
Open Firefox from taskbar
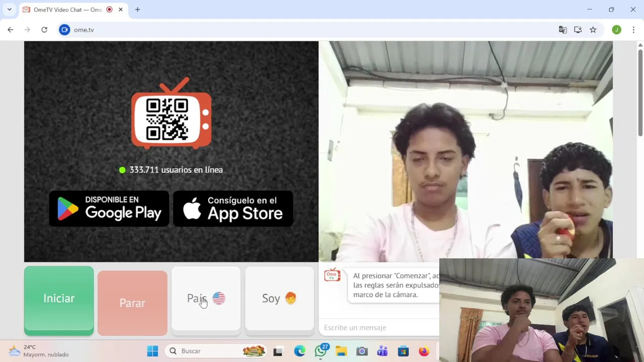pos(424,351)
